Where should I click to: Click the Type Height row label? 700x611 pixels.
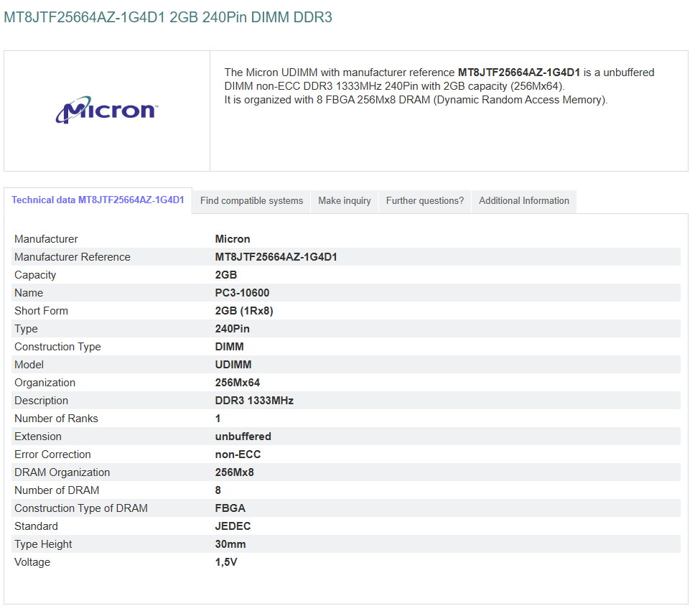(x=43, y=544)
